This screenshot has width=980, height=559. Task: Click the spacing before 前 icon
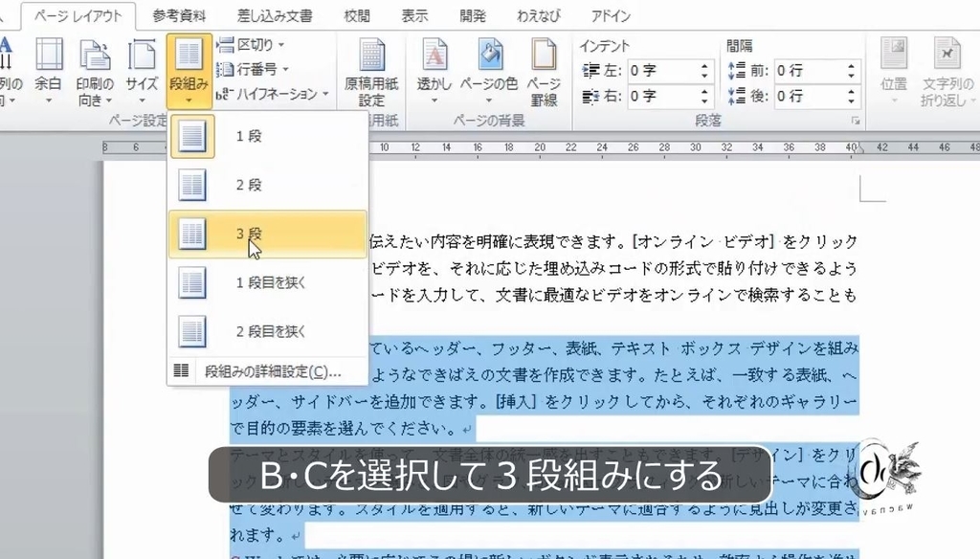tap(737, 71)
